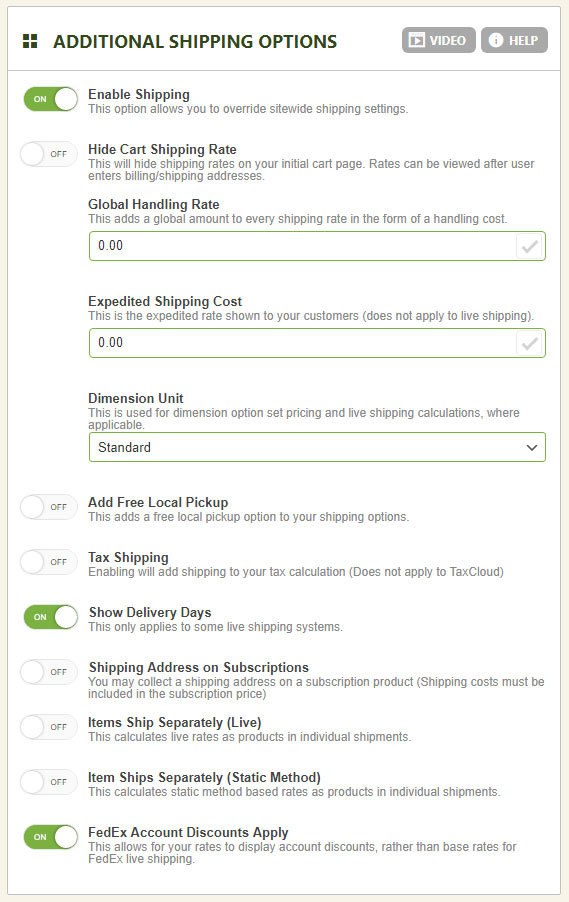569x902 pixels.
Task: Toggle Items Ship Separately (Live) on
Action: pos(48,727)
